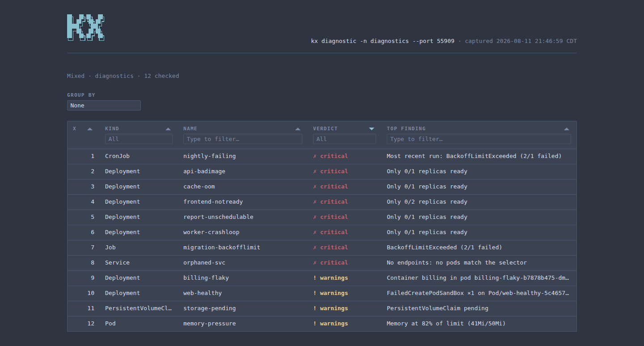The width and height of the screenshot is (644, 346).
Task: Sort by the NAME column arrow
Action: [x=298, y=129]
